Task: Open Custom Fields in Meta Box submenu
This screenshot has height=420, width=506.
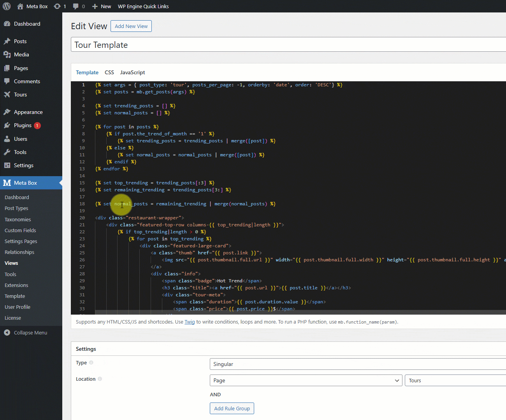Action: pos(20,230)
